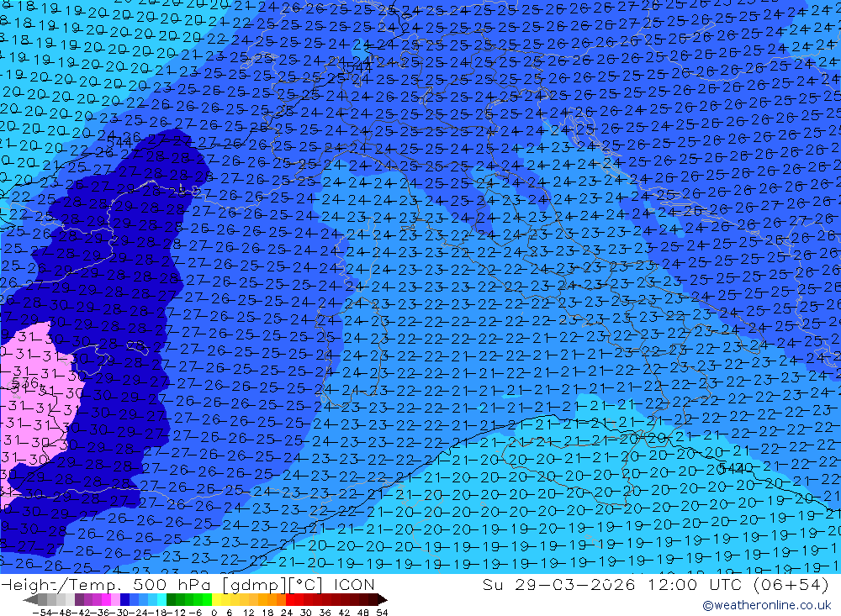Click the 54 legend scale label

tap(382, 613)
